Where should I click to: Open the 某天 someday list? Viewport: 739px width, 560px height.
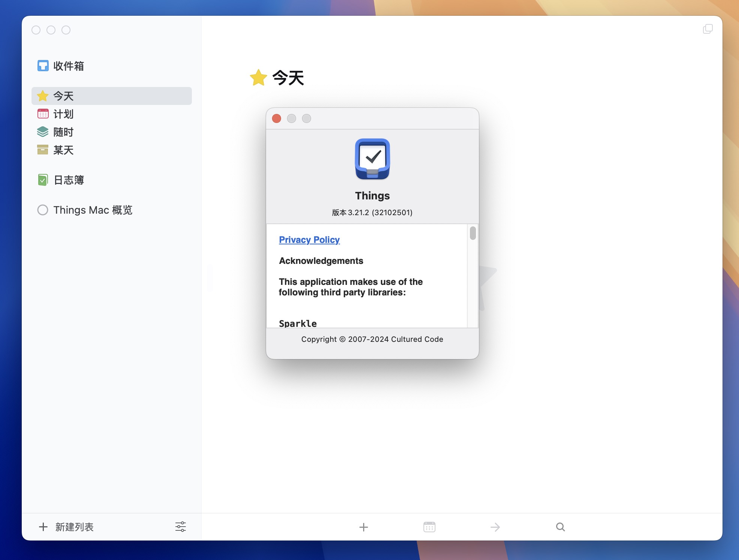112,150
